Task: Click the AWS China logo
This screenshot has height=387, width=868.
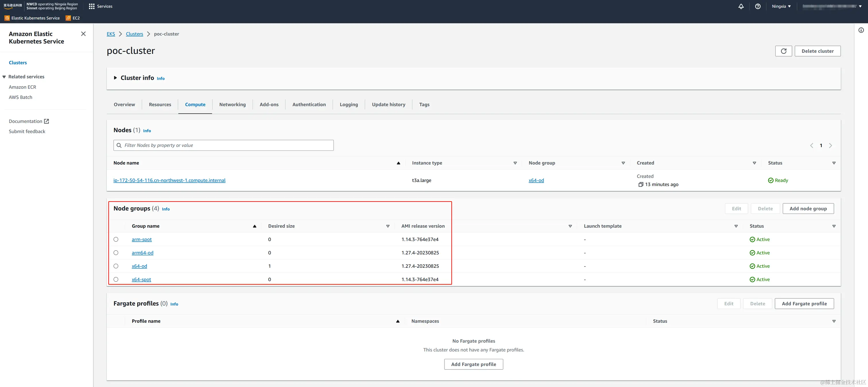Action: (12, 6)
